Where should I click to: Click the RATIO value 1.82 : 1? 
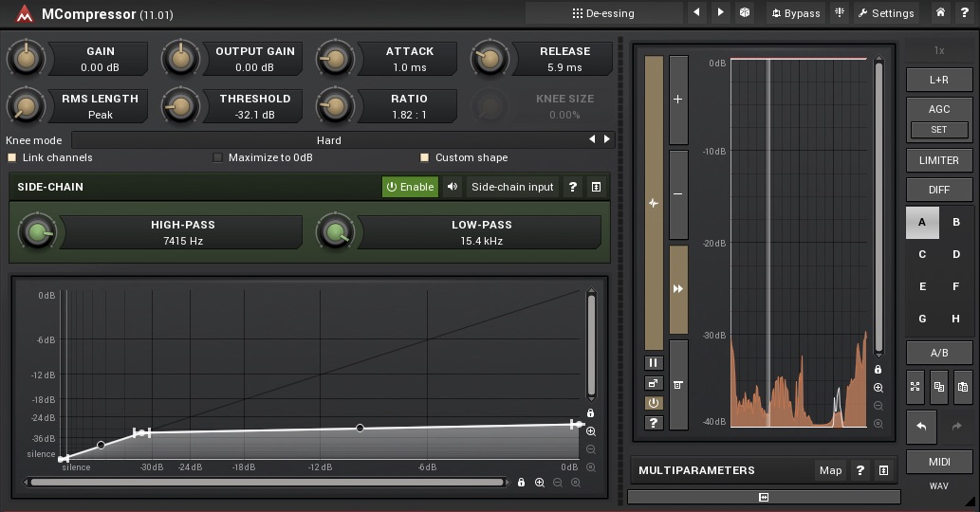click(410, 115)
